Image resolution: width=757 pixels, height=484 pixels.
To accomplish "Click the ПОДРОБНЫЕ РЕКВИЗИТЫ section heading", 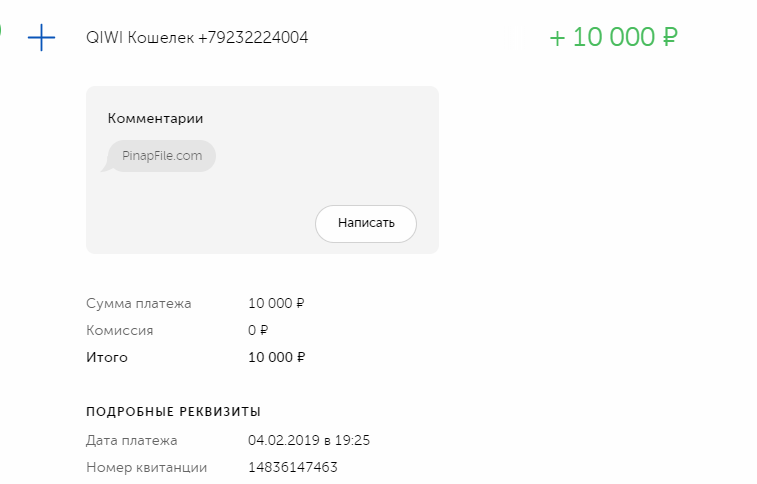I will click(174, 411).
